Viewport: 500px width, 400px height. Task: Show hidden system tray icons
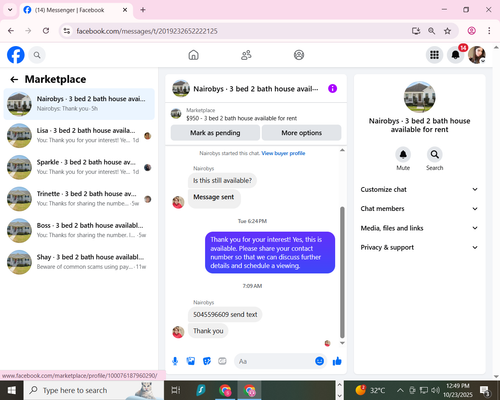tap(400, 390)
